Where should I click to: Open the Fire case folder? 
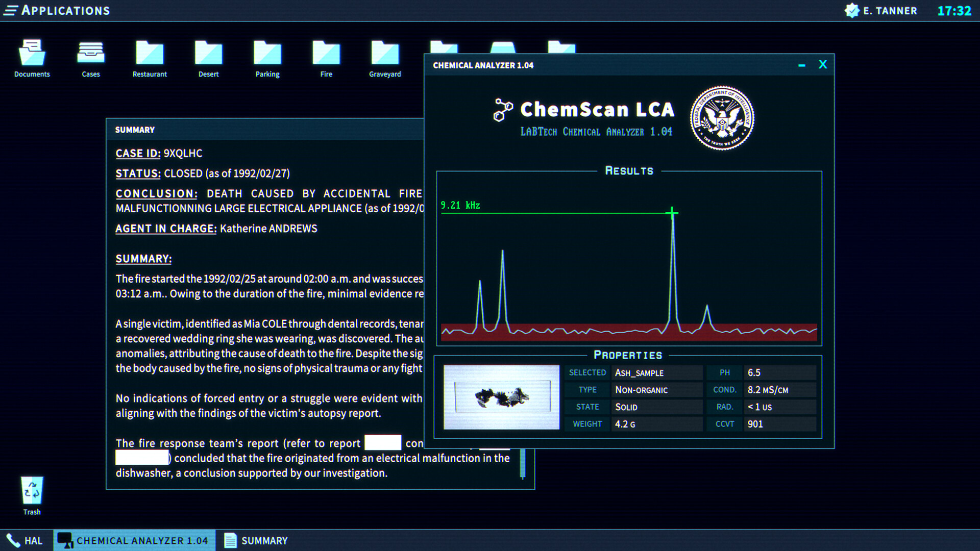[x=326, y=56]
